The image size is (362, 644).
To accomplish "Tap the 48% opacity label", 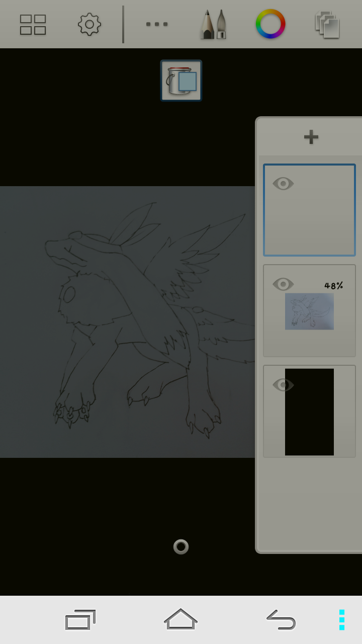I will 333,286.
